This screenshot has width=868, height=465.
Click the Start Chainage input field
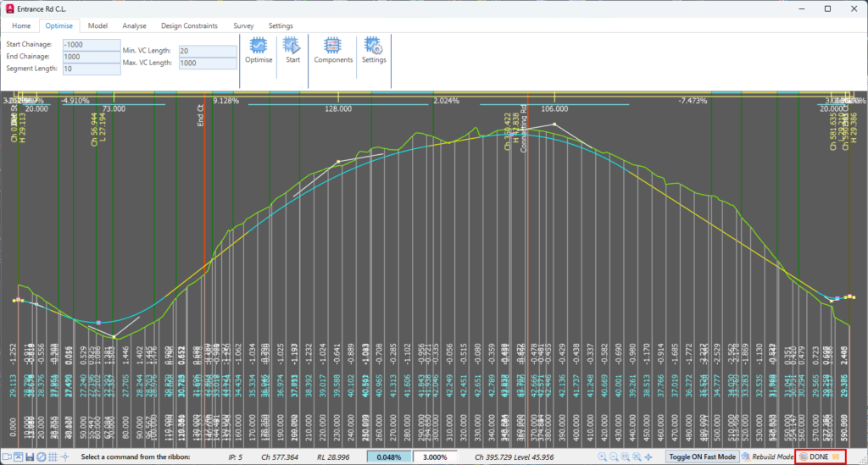(92, 44)
